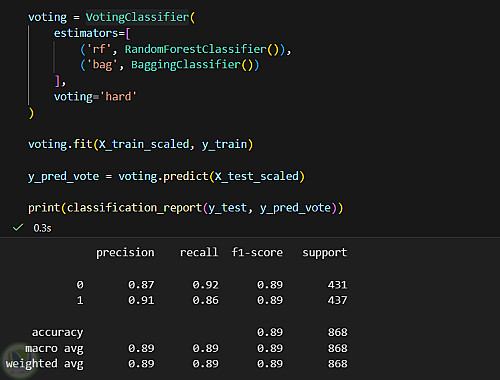Click the accuracy row label in report

tap(57, 332)
